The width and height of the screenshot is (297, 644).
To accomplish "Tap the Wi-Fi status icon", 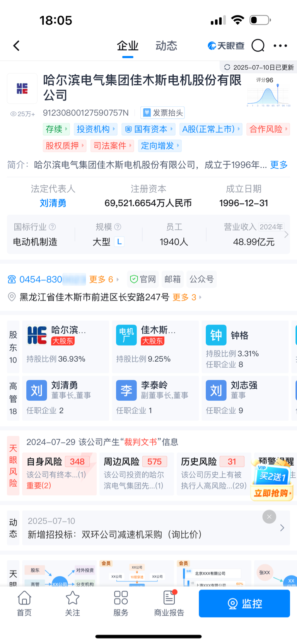I will (237, 20).
